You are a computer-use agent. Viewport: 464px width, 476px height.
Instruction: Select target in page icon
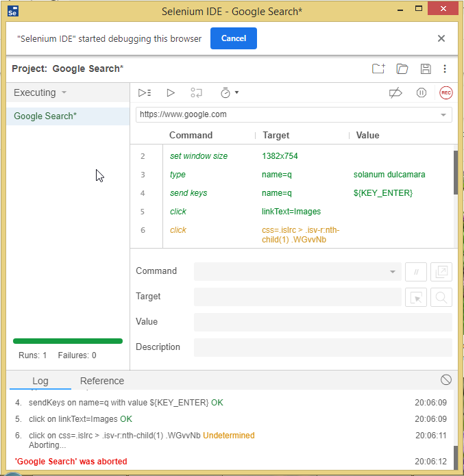pyautogui.click(x=416, y=297)
